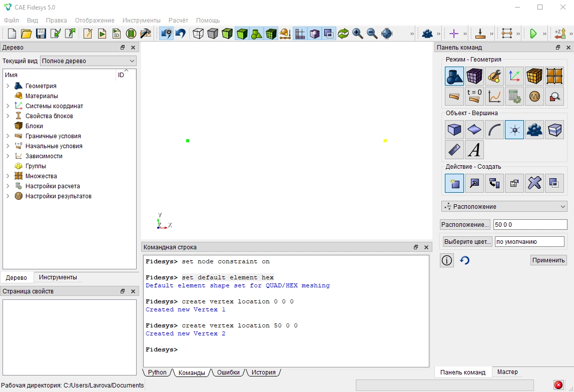Click the Расположение... button
This screenshot has height=392, width=574.
click(465, 225)
